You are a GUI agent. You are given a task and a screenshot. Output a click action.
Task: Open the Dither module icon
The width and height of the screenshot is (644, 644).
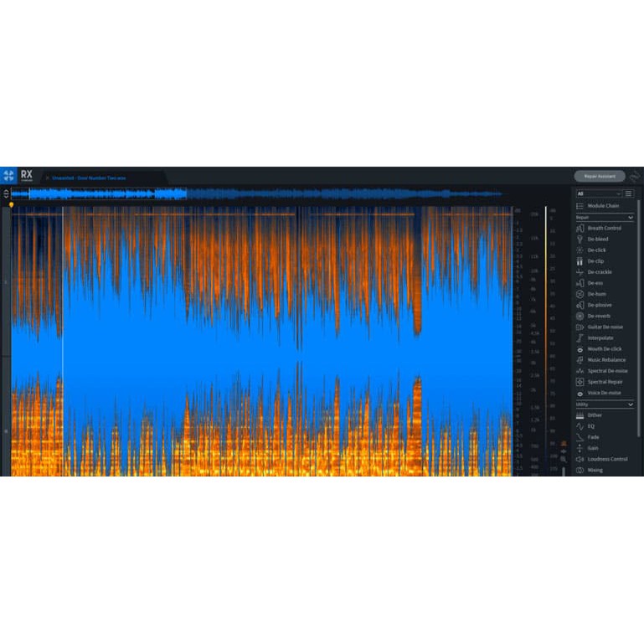pyautogui.click(x=580, y=415)
